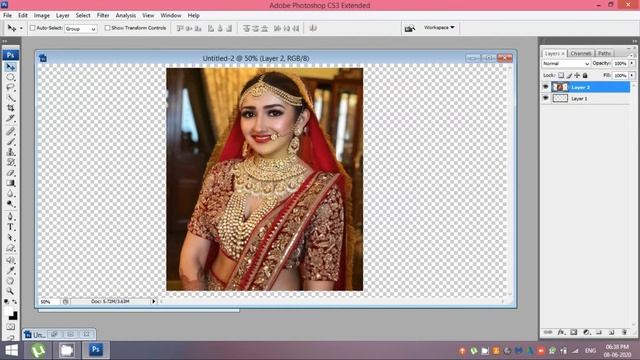Switch to the Paths tab
The height and width of the screenshot is (360, 640).
(x=604, y=53)
